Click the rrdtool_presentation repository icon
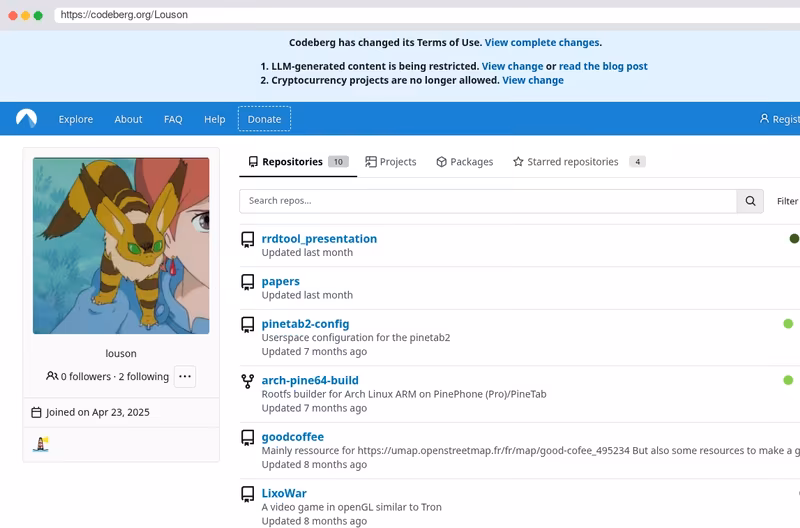 248,240
